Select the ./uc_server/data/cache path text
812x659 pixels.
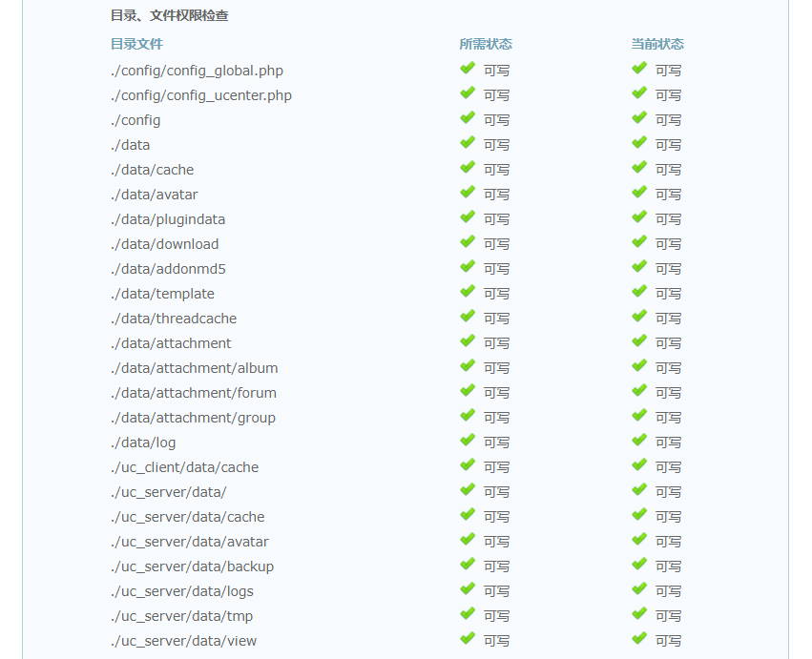(x=187, y=517)
